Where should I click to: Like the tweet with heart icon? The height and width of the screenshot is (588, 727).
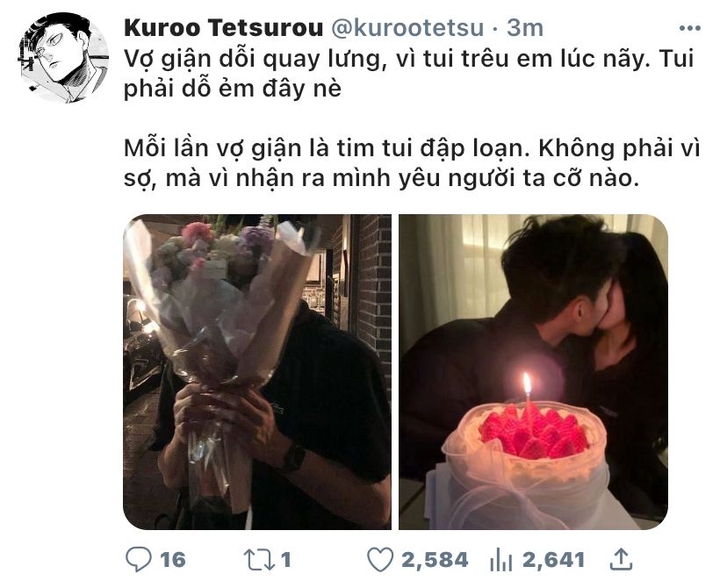(x=380, y=559)
